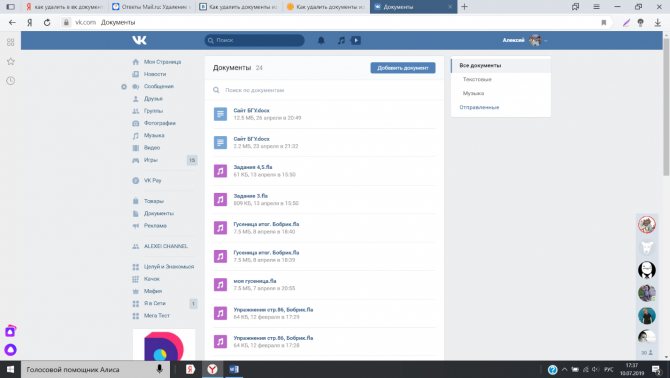Open the history clock in browser sidebar

[x=11, y=81]
